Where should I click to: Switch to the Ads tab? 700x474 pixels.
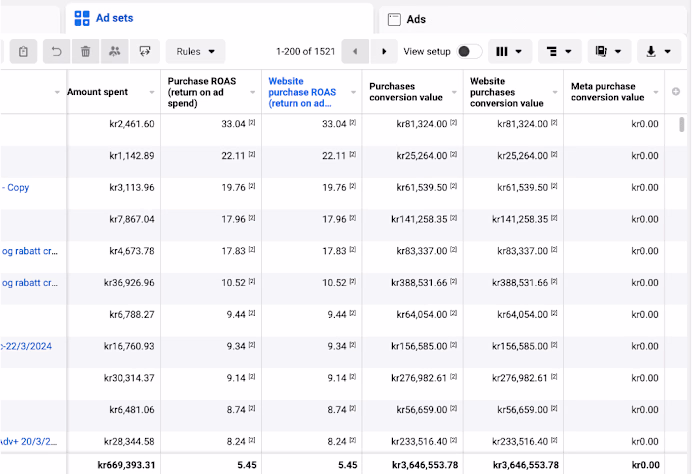(x=416, y=19)
